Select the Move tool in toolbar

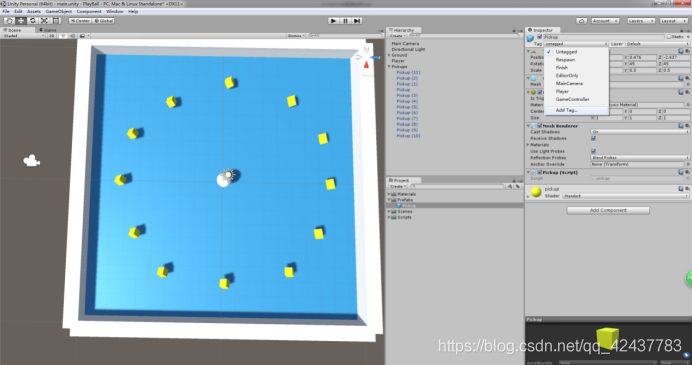(x=21, y=21)
